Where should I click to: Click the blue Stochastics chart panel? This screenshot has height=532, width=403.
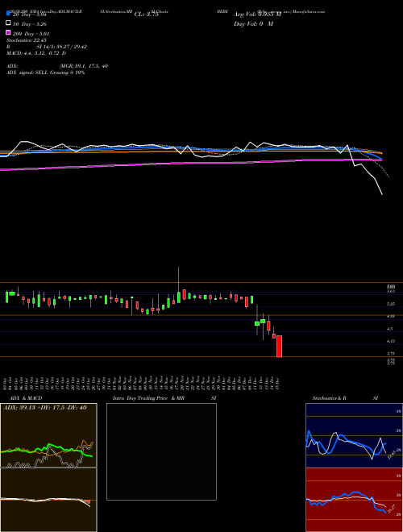[354, 435]
